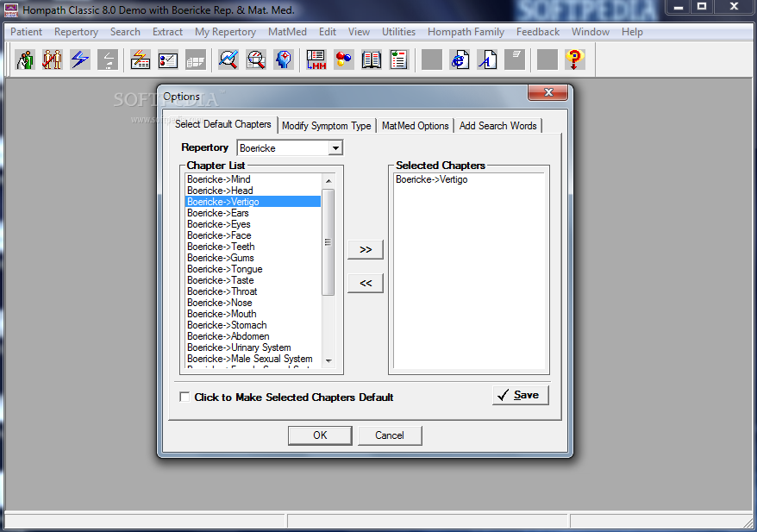The image size is (757, 532).
Task: Switch to Modify Symptom Type tab
Action: pos(327,126)
